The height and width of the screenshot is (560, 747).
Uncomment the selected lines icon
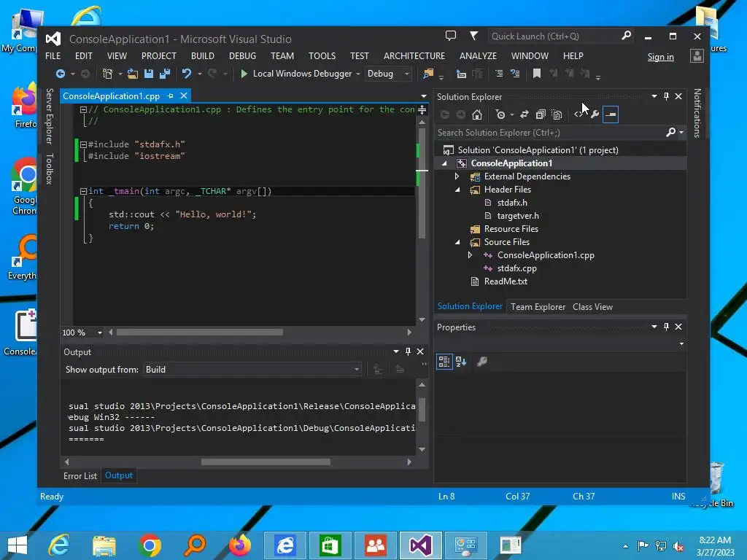pyautogui.click(x=515, y=74)
